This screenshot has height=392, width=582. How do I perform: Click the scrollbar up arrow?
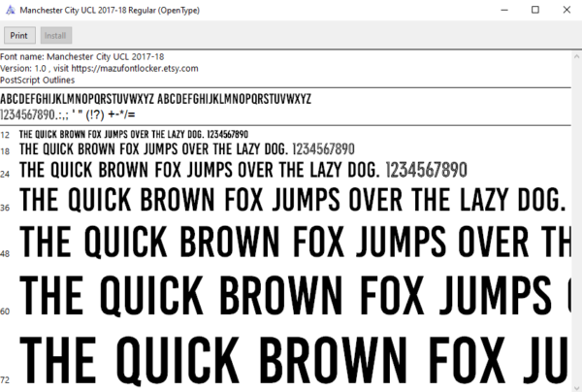click(576, 57)
